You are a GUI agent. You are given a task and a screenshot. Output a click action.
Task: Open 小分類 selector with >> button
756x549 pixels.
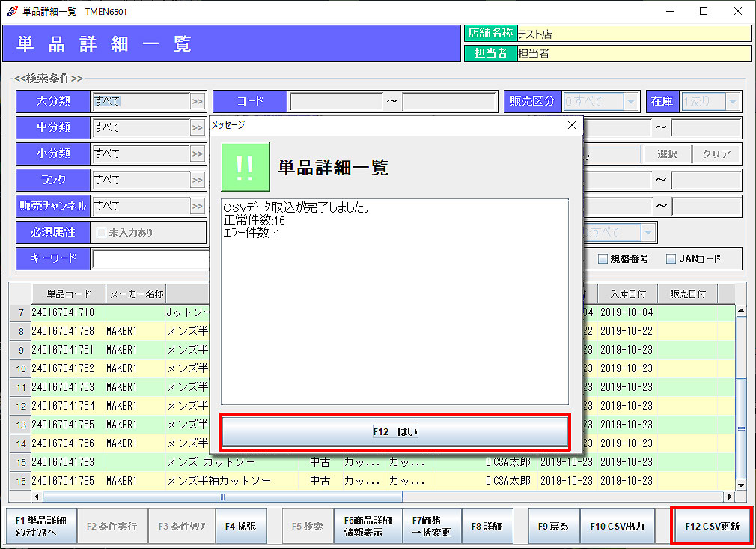[x=198, y=154]
